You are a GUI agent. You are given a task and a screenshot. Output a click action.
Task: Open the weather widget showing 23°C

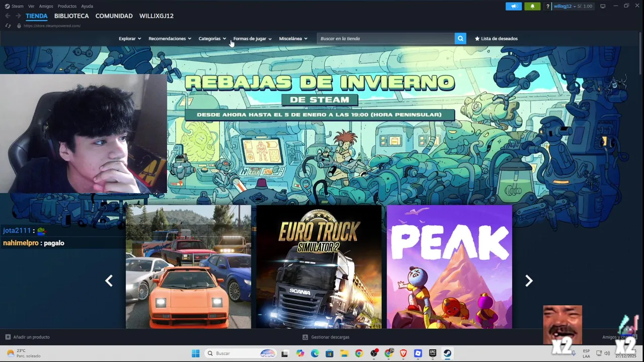point(23,353)
